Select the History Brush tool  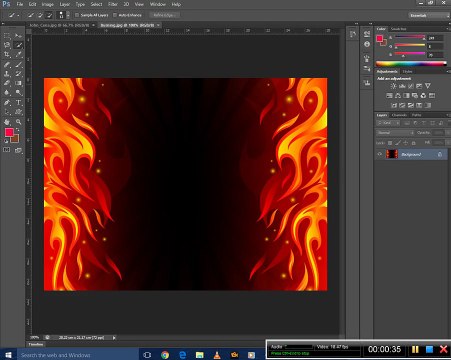18,74
